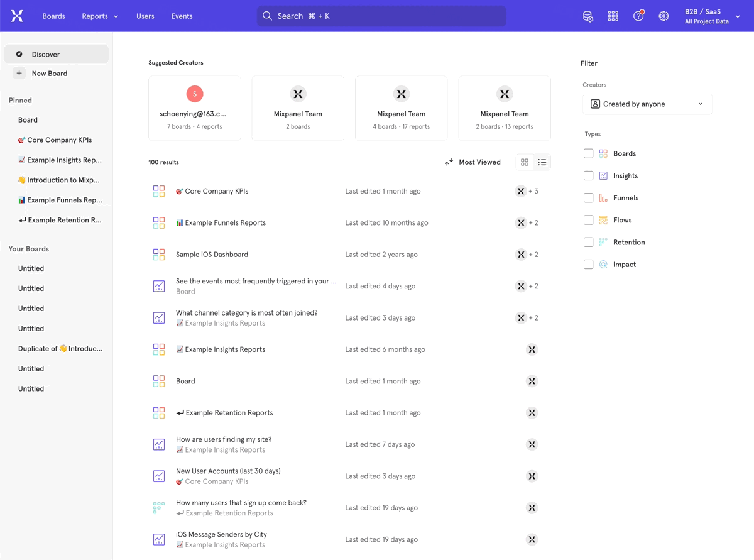Open the schoenying@163.c... creator card
Image resolution: width=754 pixels, height=560 pixels.
pos(195,108)
